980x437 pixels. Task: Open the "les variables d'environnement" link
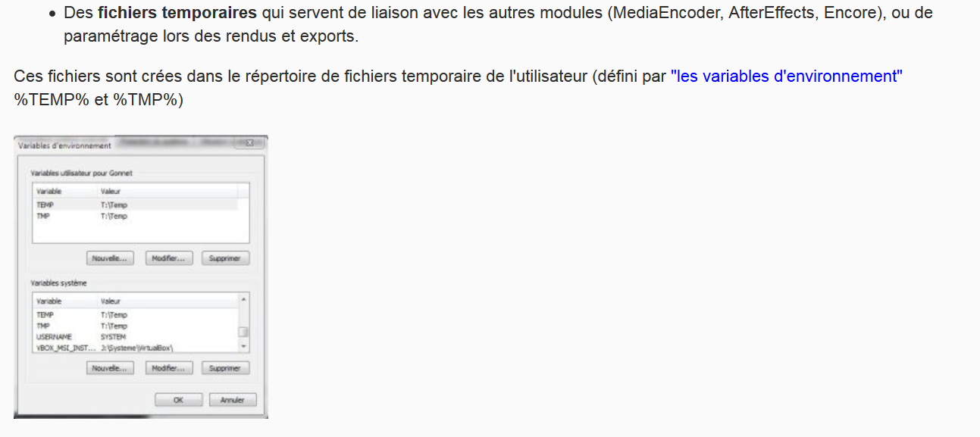point(787,76)
